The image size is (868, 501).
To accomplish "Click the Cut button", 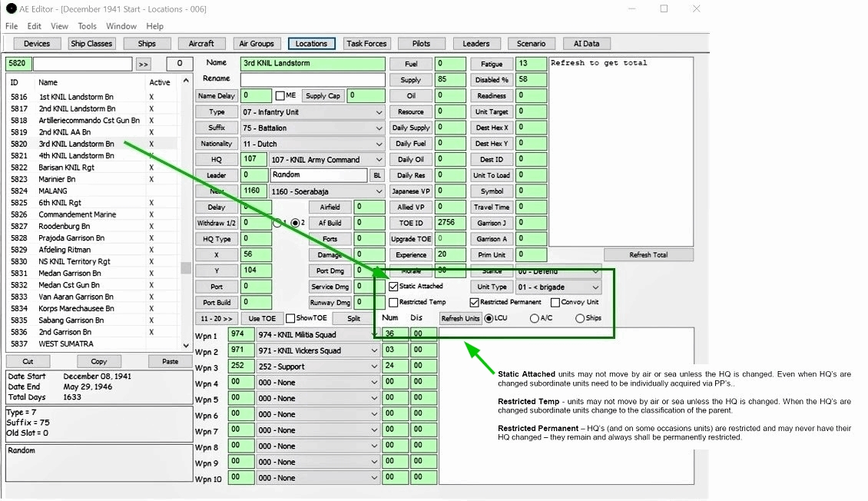I will tap(28, 361).
